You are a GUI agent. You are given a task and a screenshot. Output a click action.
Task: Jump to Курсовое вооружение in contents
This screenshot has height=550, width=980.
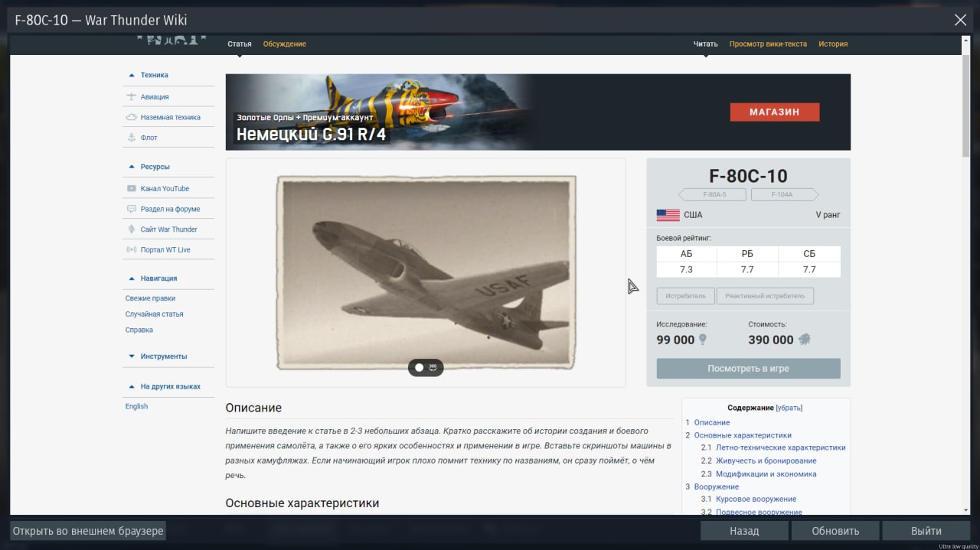pyautogui.click(x=756, y=499)
